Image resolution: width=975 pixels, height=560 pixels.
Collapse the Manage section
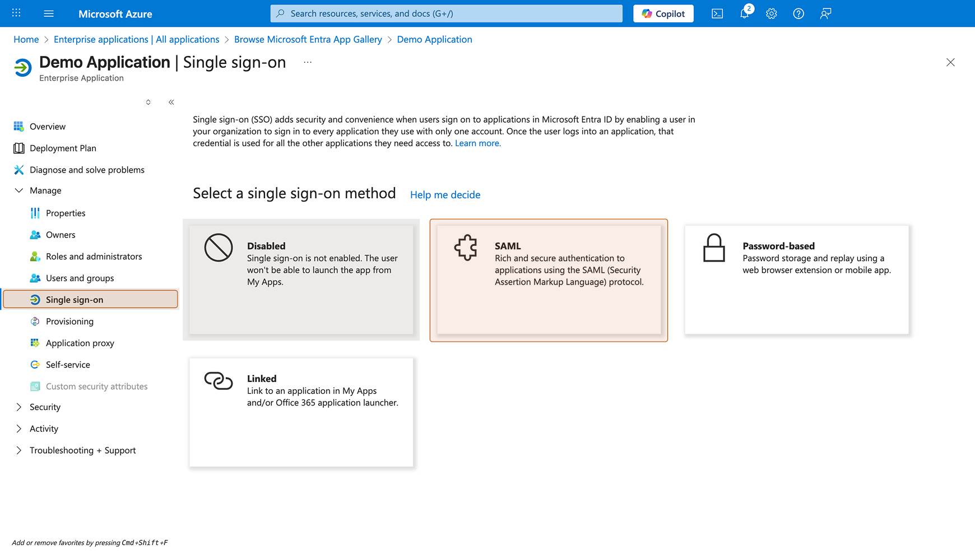(x=19, y=190)
